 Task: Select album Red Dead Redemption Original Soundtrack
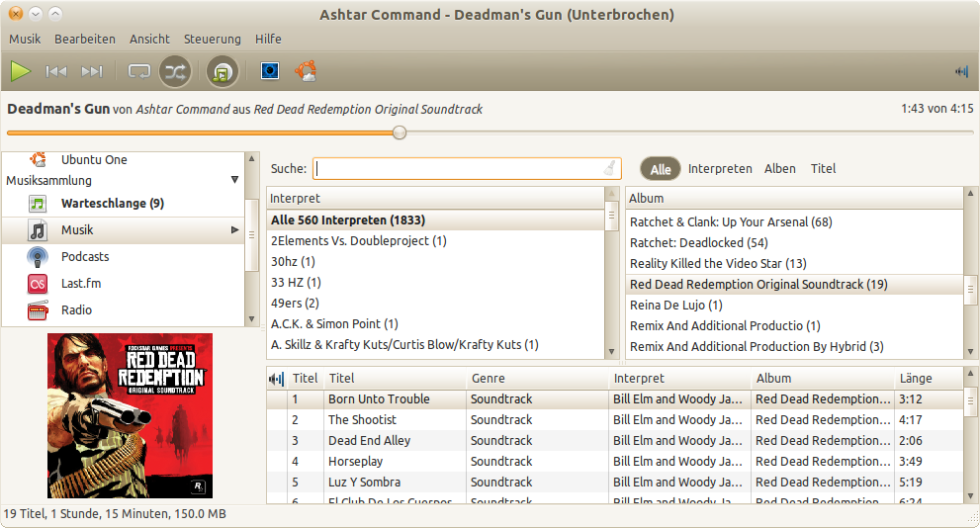[794, 285]
